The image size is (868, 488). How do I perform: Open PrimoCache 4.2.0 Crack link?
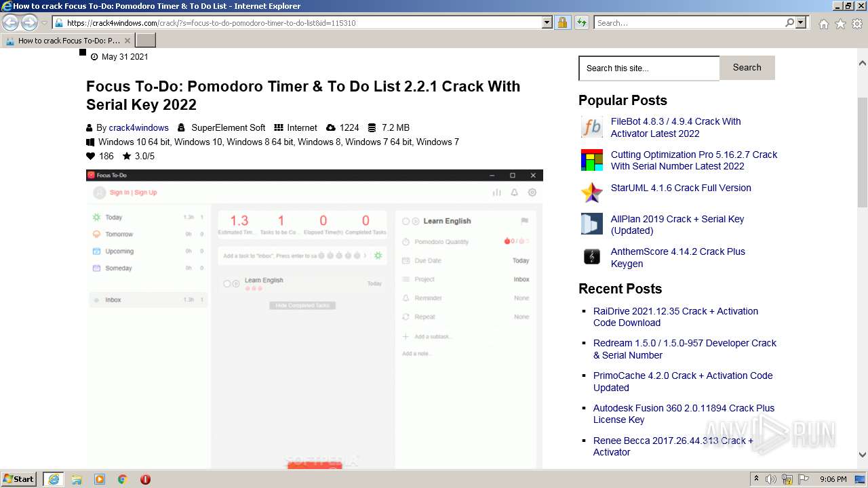tap(683, 382)
